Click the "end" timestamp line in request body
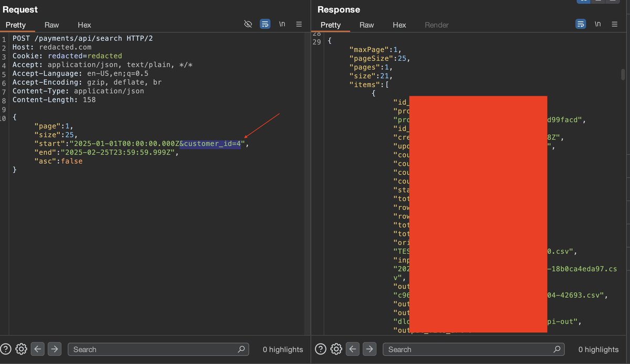This screenshot has height=364, width=630. (x=107, y=153)
